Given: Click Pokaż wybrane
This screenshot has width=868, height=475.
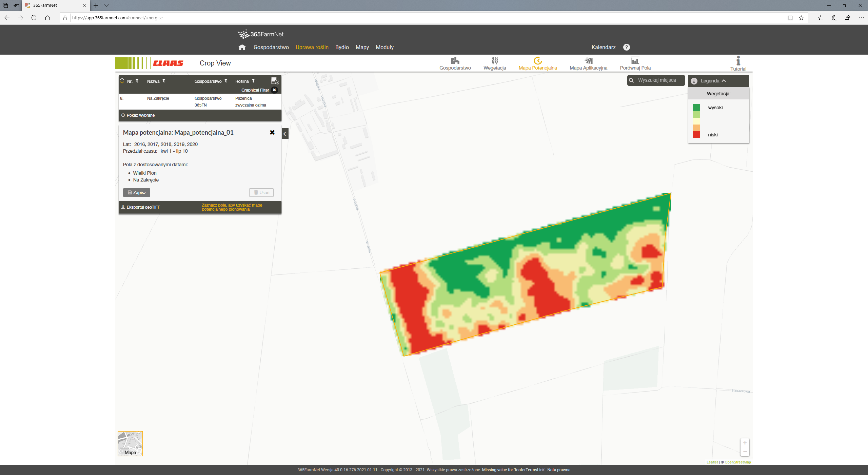Looking at the screenshot, I should [138, 115].
